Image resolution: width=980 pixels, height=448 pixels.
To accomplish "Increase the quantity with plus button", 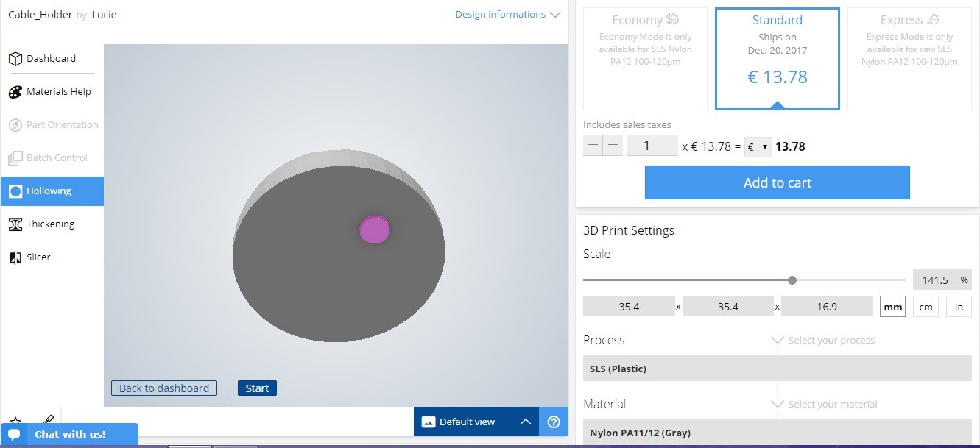I will click(x=613, y=145).
